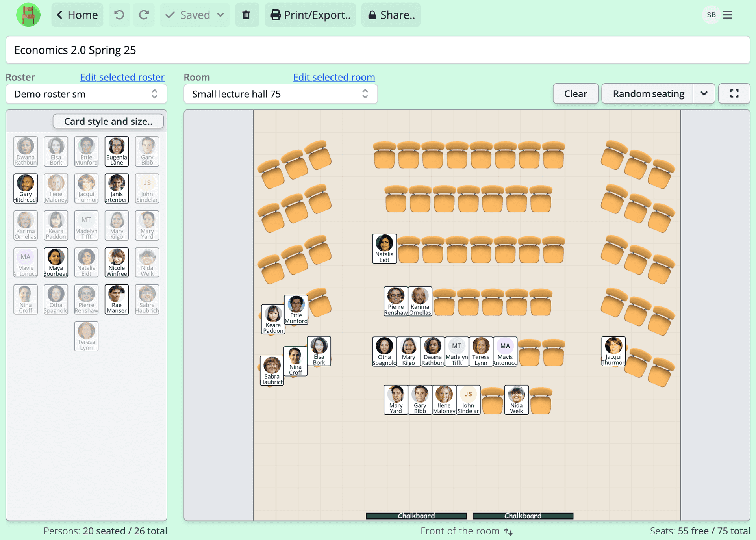Viewport: 756px width, 540px height.
Task: Click the Natalia Eidt seated student card
Action: (x=384, y=249)
